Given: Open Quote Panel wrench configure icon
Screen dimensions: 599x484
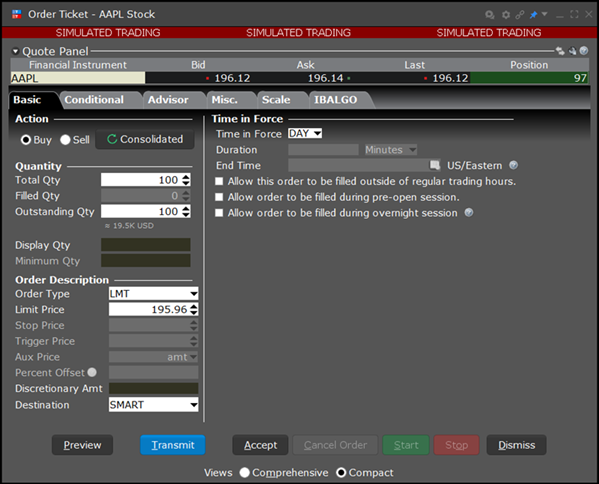Looking at the screenshot, I should pyautogui.click(x=572, y=51).
